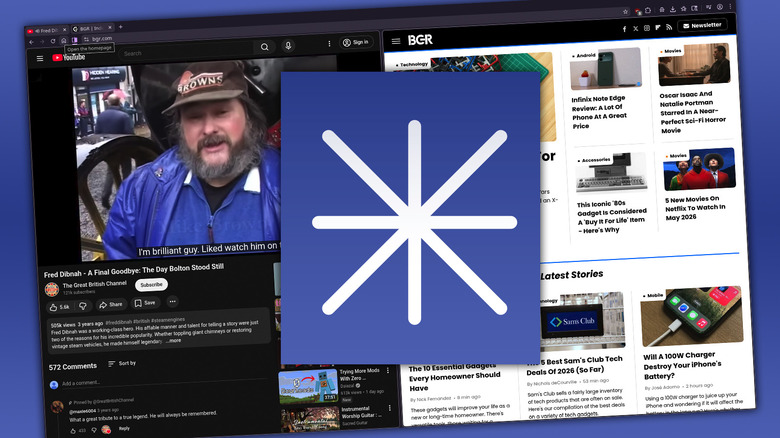Subscribe to The Great British Channel

tap(151, 285)
